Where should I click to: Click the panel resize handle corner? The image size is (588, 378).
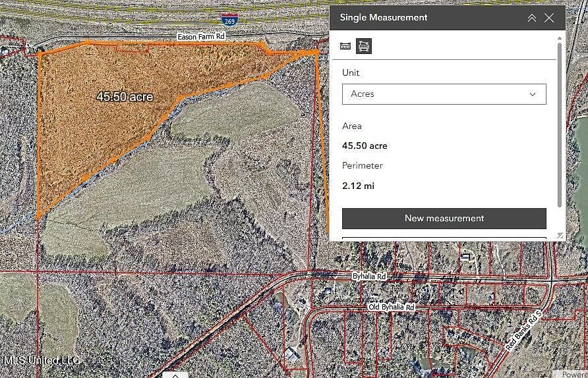click(560, 235)
